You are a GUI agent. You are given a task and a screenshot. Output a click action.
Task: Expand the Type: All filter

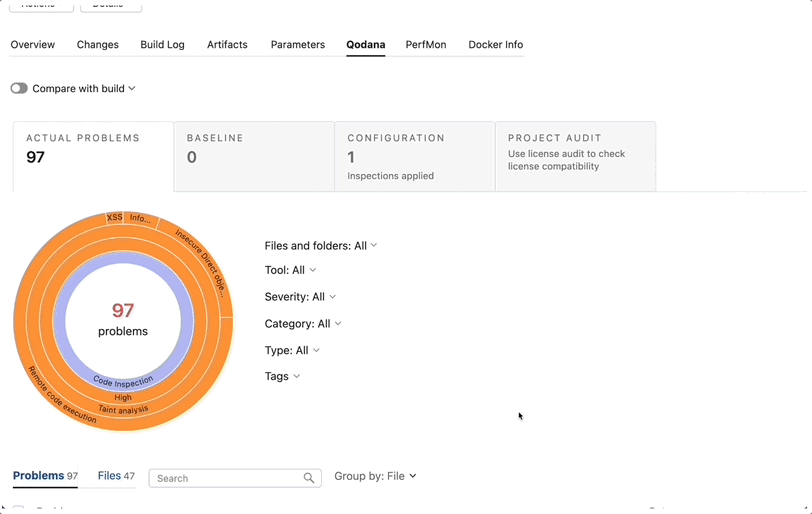pos(292,350)
